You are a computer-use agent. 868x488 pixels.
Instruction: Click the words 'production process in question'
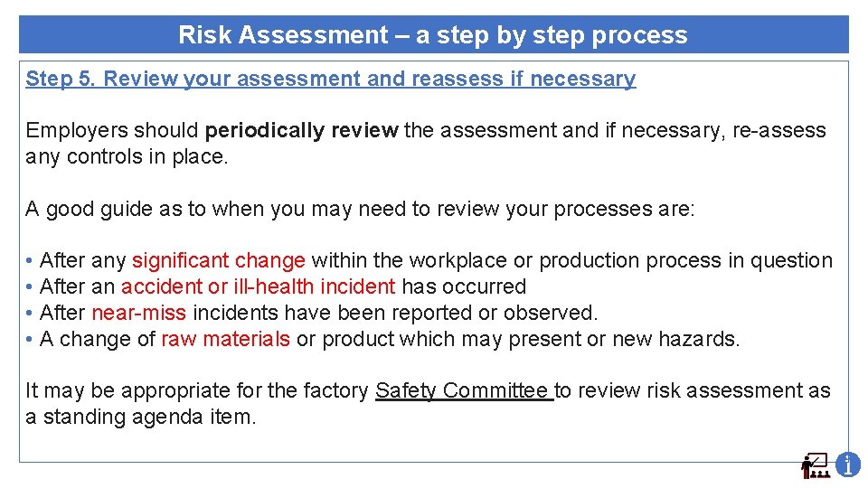[x=685, y=261]
